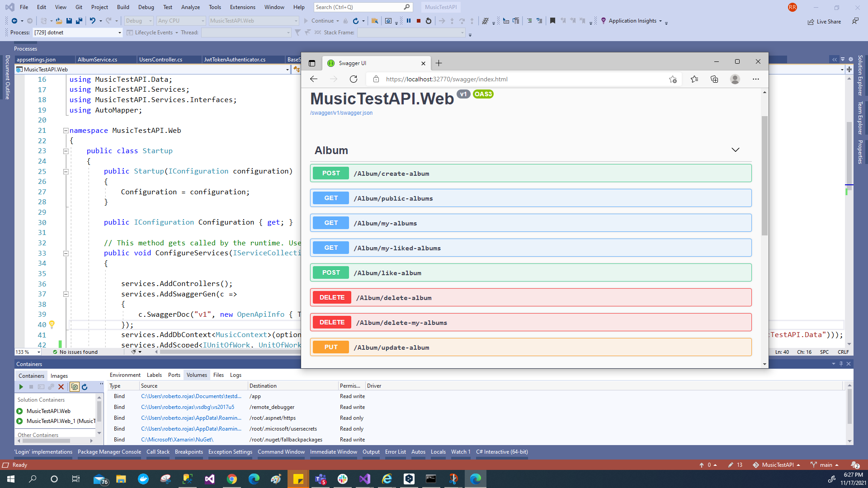Click the Undo toolbar icon

click(x=92, y=21)
